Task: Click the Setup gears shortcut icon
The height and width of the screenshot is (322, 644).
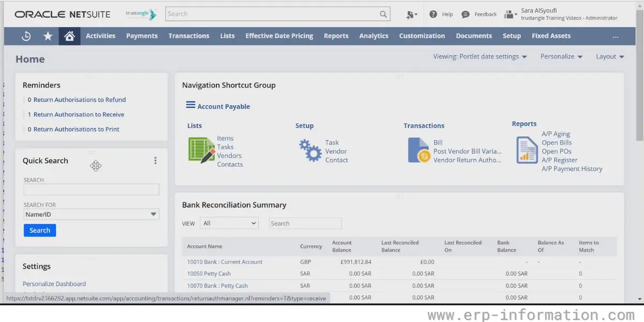Action: 310,150
